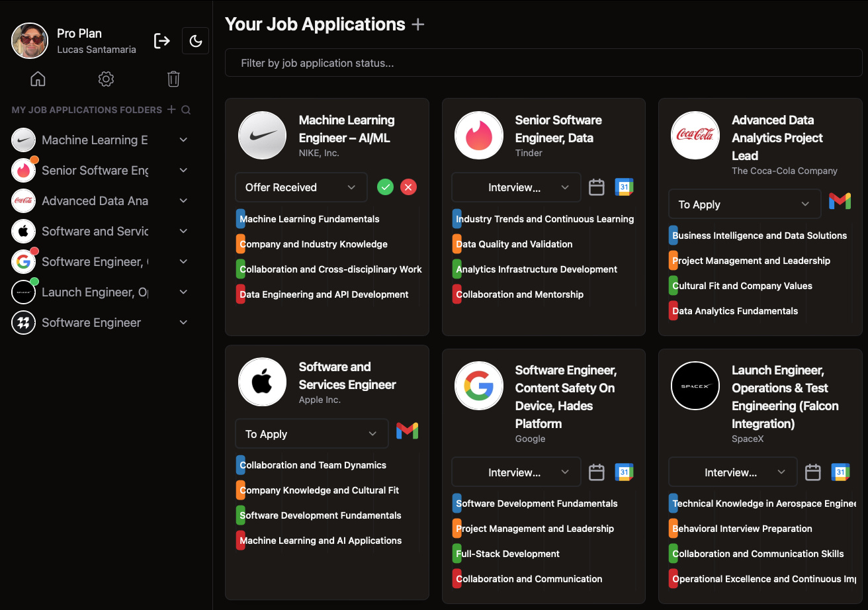Add a new job application plus icon
This screenshot has height=610, width=868.
[x=417, y=24]
